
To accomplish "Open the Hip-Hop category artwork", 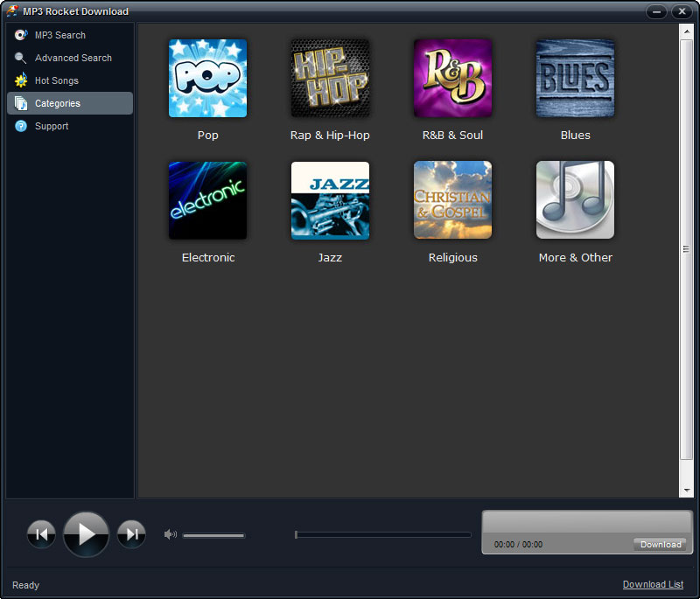I will point(330,78).
